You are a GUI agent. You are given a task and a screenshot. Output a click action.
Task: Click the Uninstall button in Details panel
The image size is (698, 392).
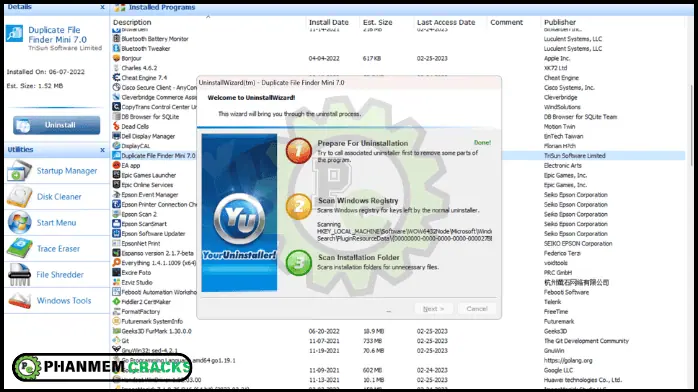click(57, 125)
